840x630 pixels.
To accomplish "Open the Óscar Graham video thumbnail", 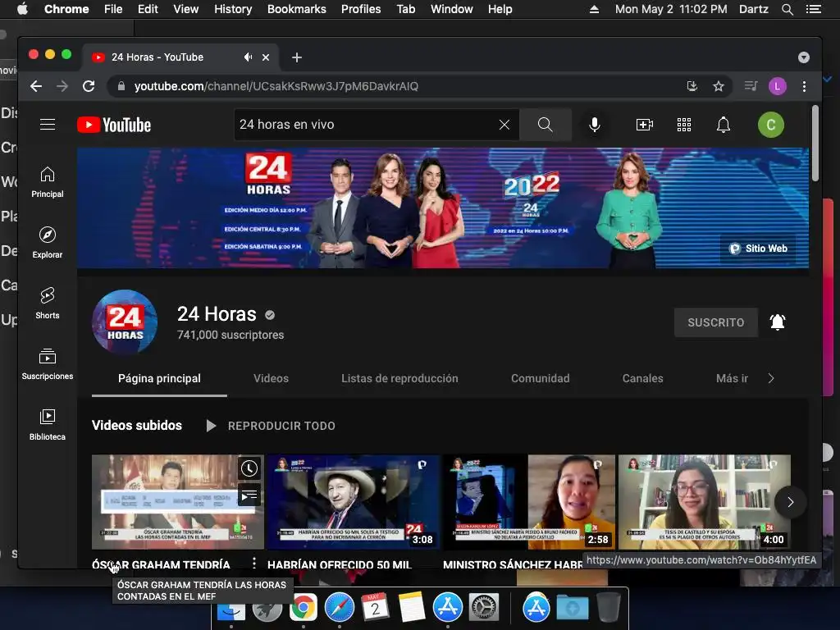I will pos(177,502).
